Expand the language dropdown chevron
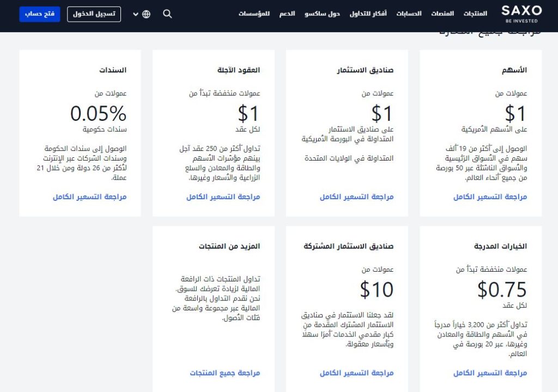This screenshot has height=392, width=558. pos(136,14)
